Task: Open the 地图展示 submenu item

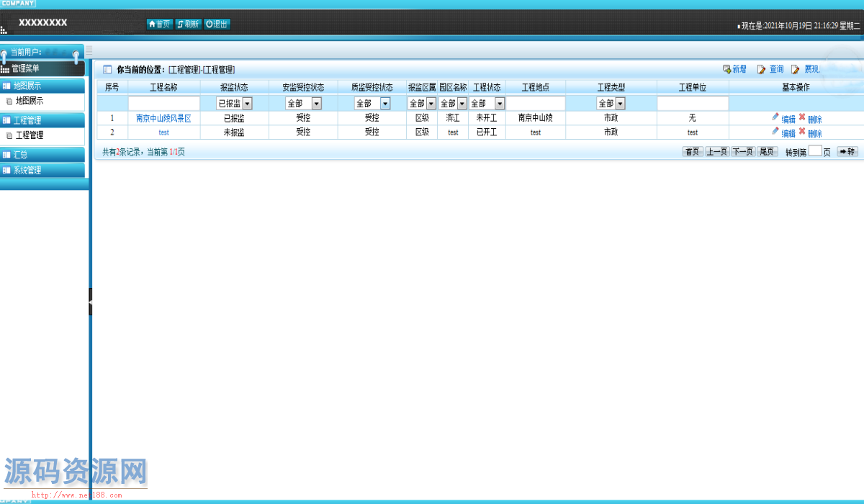Action: 30,102
